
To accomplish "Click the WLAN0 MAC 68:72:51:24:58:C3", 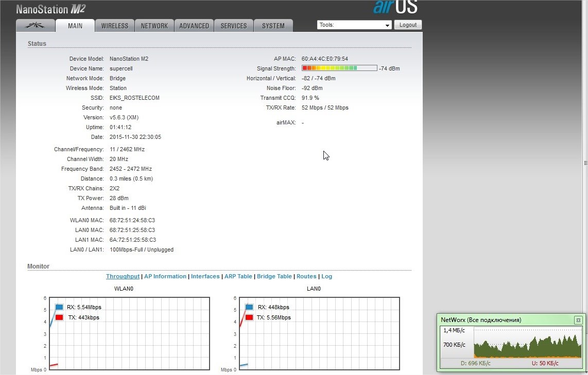I will pyautogui.click(x=132, y=220).
